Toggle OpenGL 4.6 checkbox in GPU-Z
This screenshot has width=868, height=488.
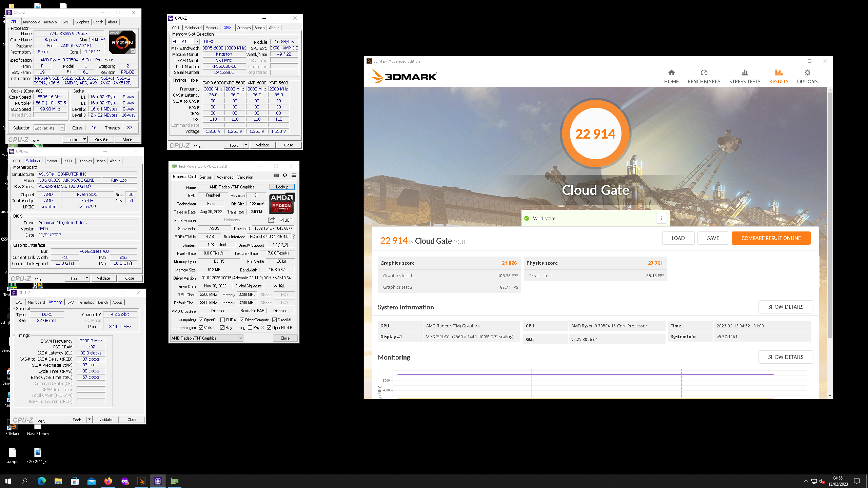point(269,327)
